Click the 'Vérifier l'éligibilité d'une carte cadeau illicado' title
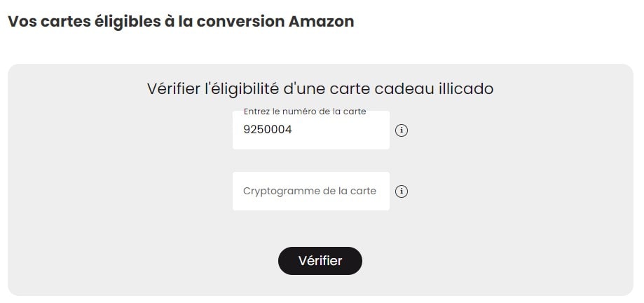The width and height of the screenshot is (644, 303). pos(320,89)
